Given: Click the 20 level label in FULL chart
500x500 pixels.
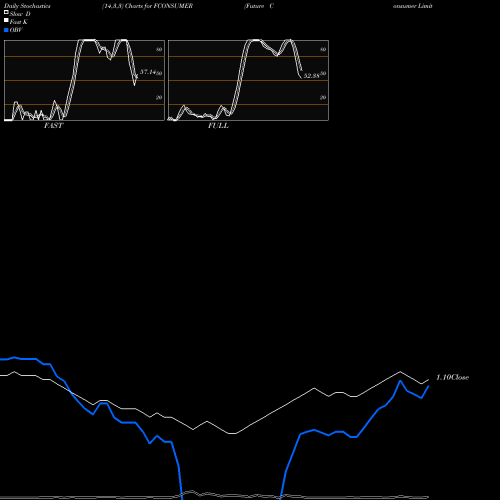Looking at the screenshot, I should 323,97.
